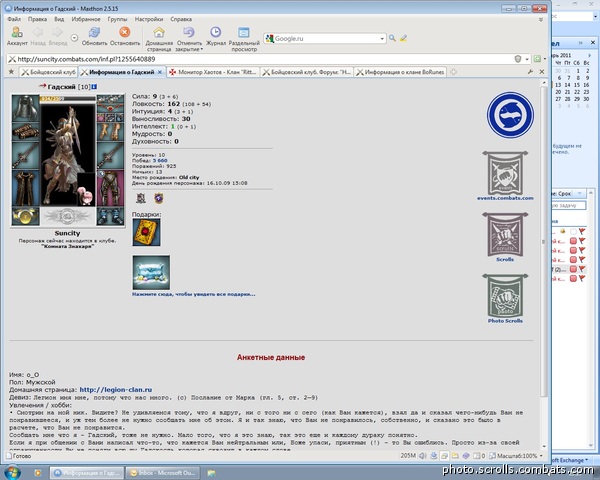The width and height of the screenshot is (600, 480).
Task: Open the Масштаб:100% zoom dropdown
Action: point(541,456)
